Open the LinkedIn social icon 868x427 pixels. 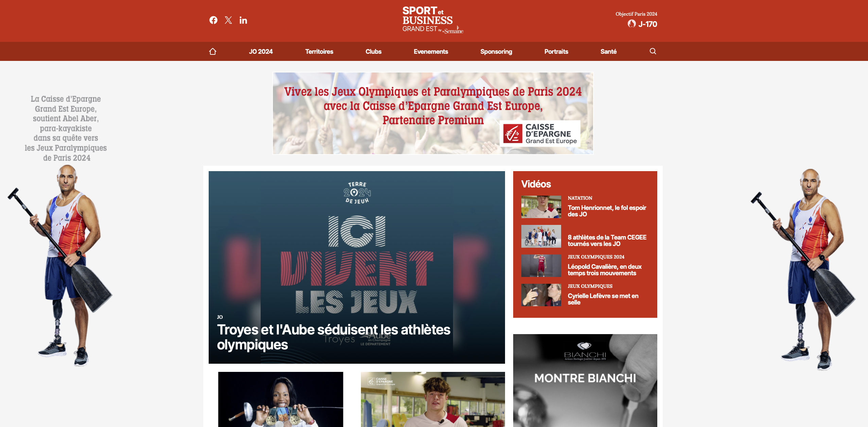[243, 20]
